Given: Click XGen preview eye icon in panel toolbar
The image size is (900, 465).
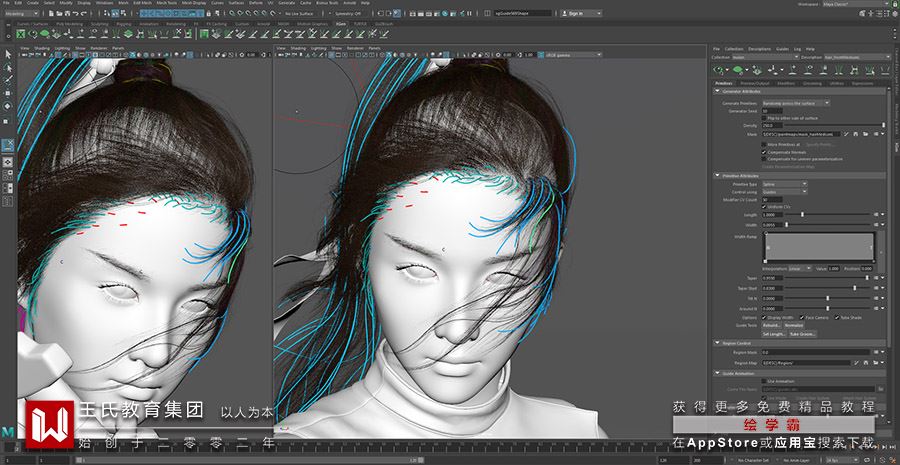Looking at the screenshot, I should [x=719, y=70].
